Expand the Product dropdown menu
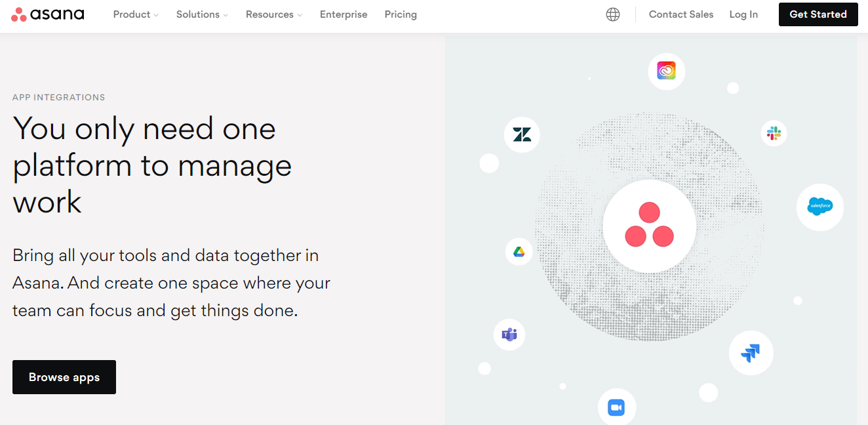 (x=136, y=14)
